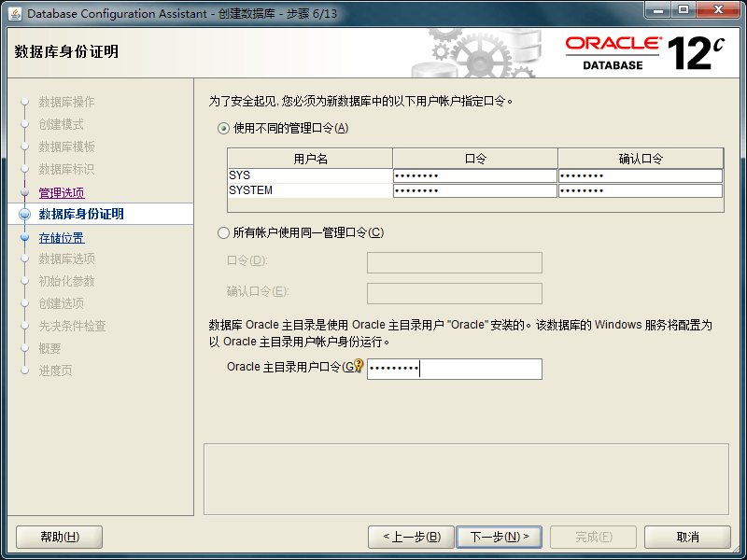Screen dimensions: 747x560
Task: Minimize the Database Configuration Assistant window
Action: [657, 12]
